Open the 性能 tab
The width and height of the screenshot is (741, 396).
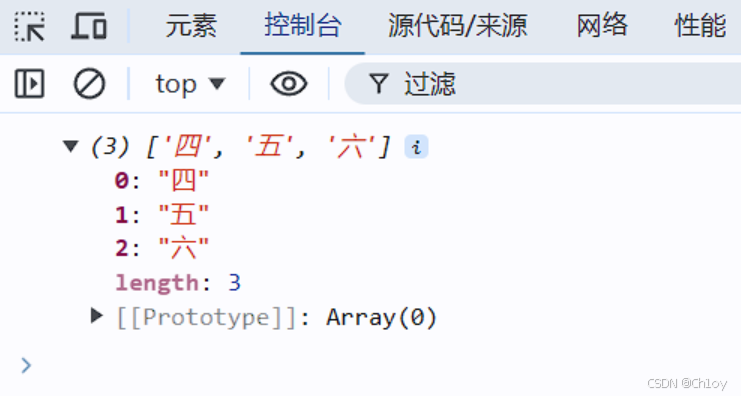(700, 26)
